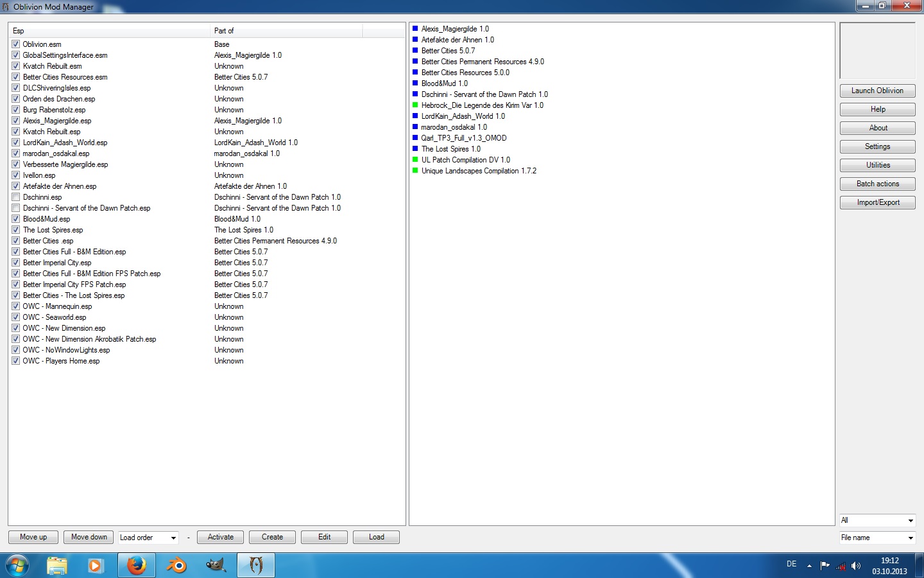Open Windows Media Player taskbar icon
Image resolution: width=924 pixels, height=578 pixels.
(x=96, y=566)
